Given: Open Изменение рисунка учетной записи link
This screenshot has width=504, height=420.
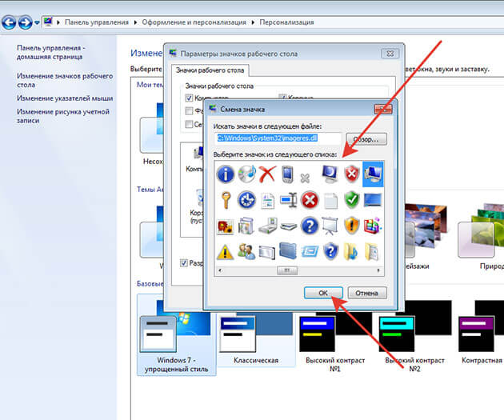Looking at the screenshot, I should pyautogui.click(x=63, y=116).
